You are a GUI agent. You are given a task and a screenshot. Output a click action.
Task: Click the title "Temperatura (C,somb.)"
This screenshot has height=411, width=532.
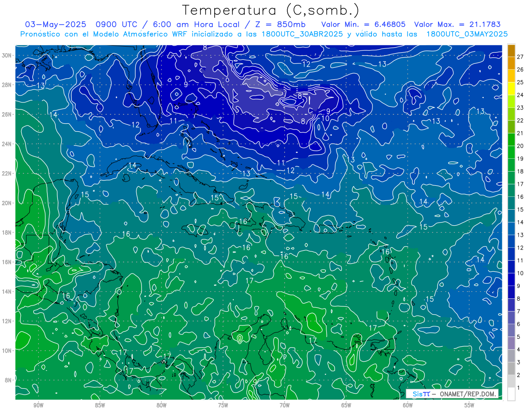[x=270, y=10]
